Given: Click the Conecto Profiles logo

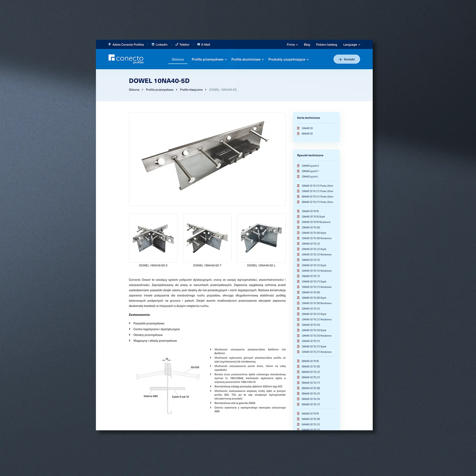Looking at the screenshot, I should pos(126,59).
